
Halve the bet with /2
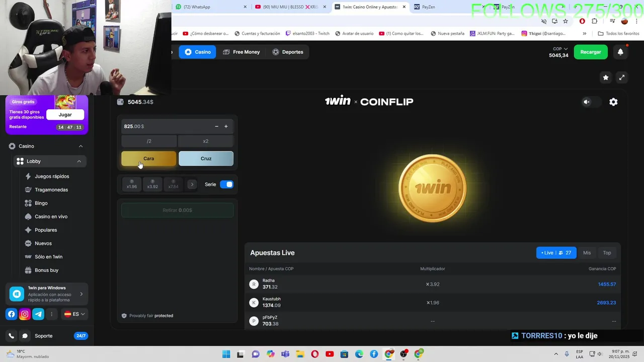click(x=149, y=141)
